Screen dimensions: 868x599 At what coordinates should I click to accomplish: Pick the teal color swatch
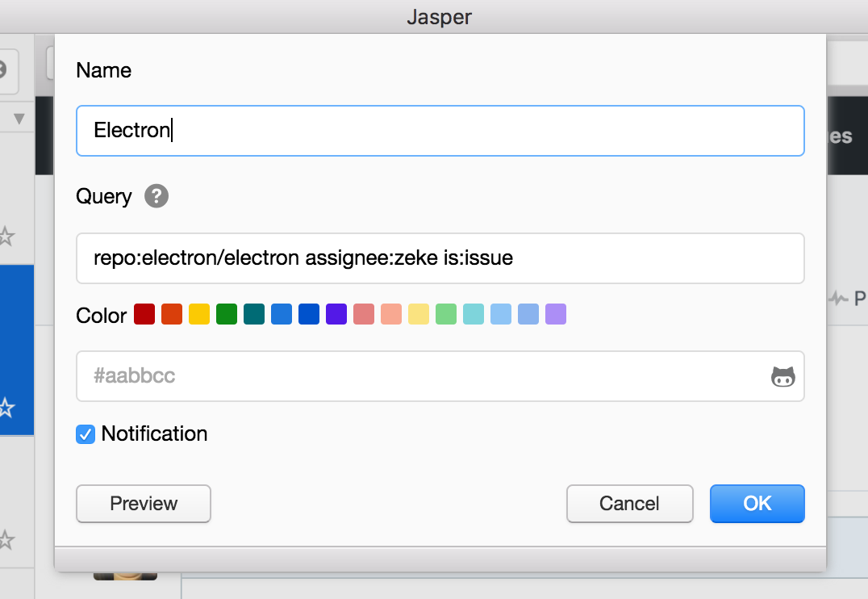[x=254, y=314]
